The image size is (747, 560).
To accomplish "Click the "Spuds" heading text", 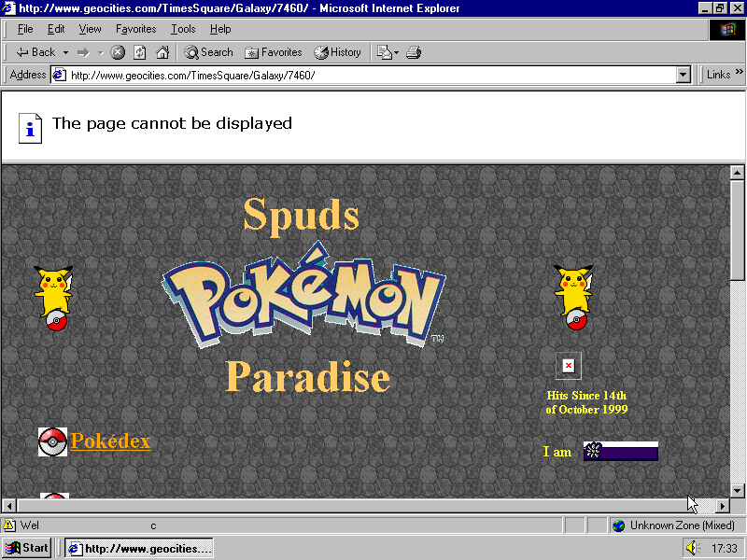I will coord(301,216).
